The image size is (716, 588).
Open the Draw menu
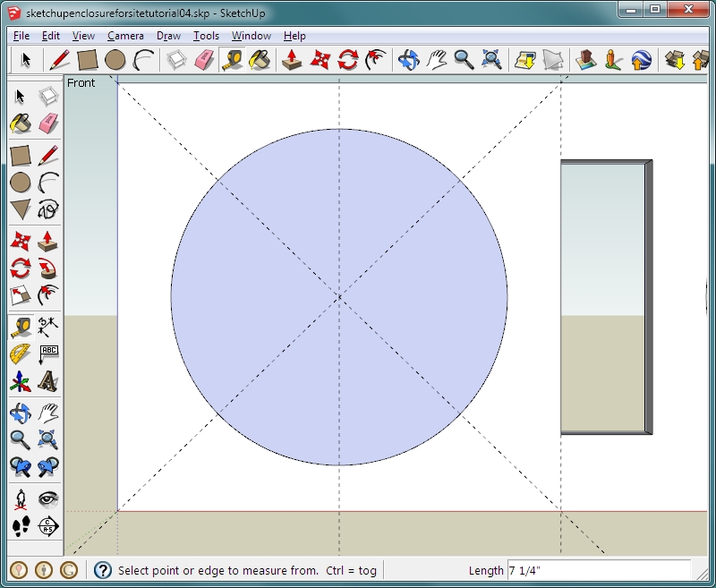pos(168,36)
